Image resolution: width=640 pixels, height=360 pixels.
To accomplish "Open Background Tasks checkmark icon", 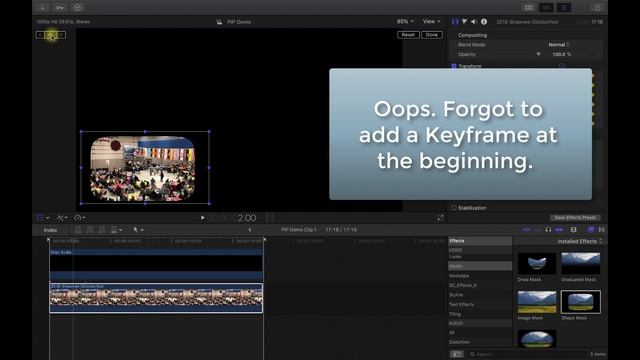I will (x=77, y=7).
